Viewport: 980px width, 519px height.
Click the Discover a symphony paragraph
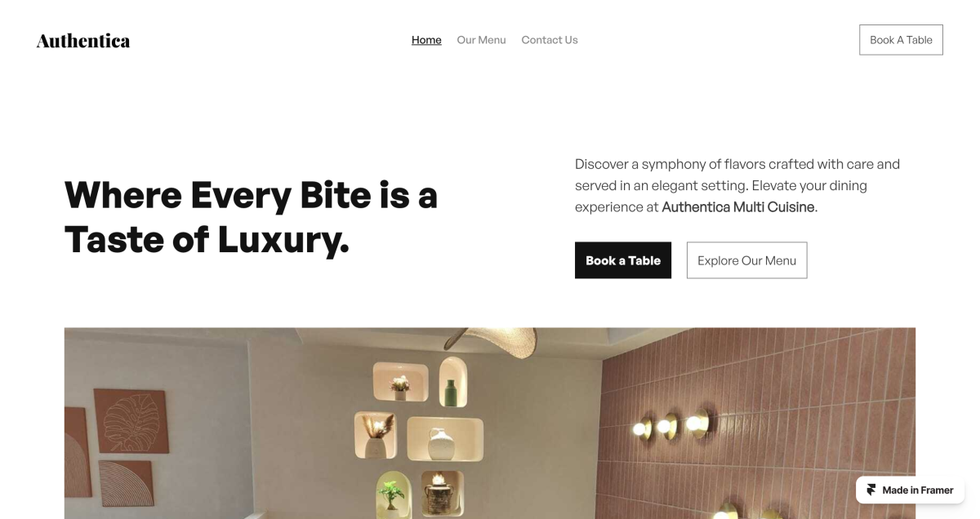(737, 185)
